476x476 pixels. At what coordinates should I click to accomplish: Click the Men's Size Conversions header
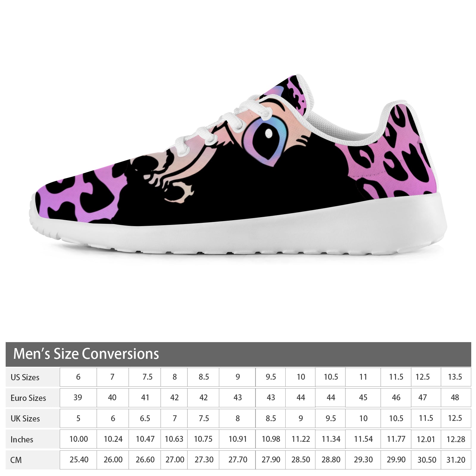tap(238, 354)
